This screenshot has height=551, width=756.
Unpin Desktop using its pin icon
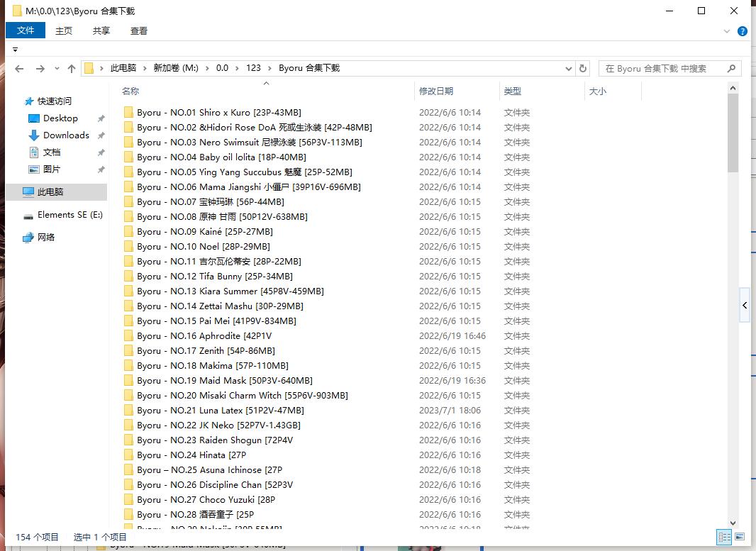click(101, 118)
